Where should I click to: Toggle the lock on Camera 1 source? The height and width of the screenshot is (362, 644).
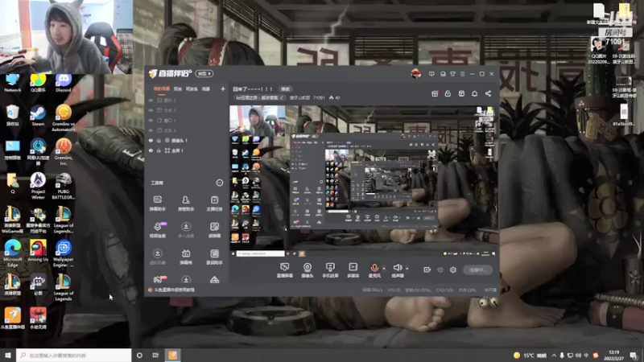pos(159,140)
